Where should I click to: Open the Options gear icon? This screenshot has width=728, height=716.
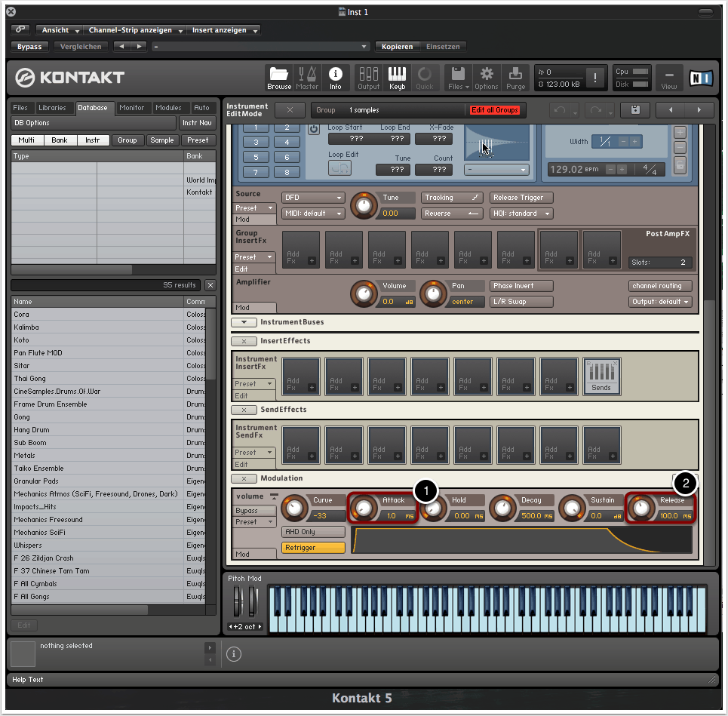point(487,77)
